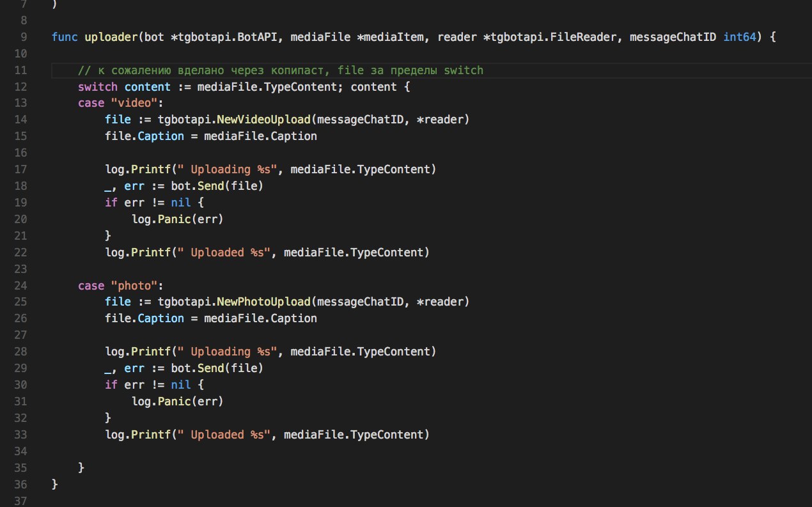Viewport: 812px width, 507px height.
Task: Click the Russian comment on line 11
Action: (x=281, y=70)
